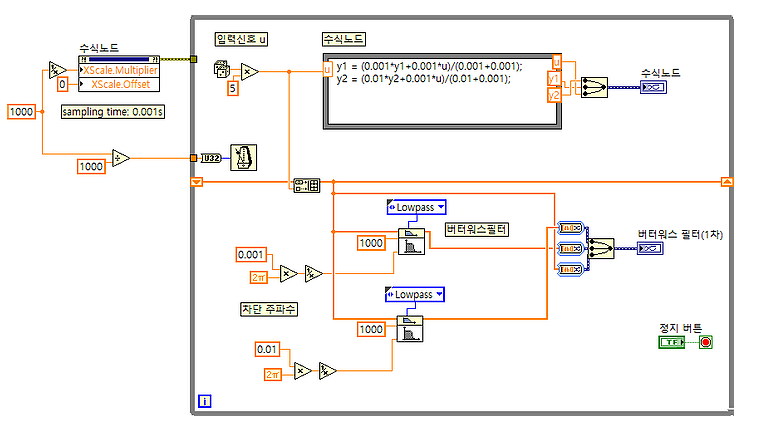Click the 1000 constant left of sampling time label
Viewport: 769px width, 442px height.
coord(22,112)
